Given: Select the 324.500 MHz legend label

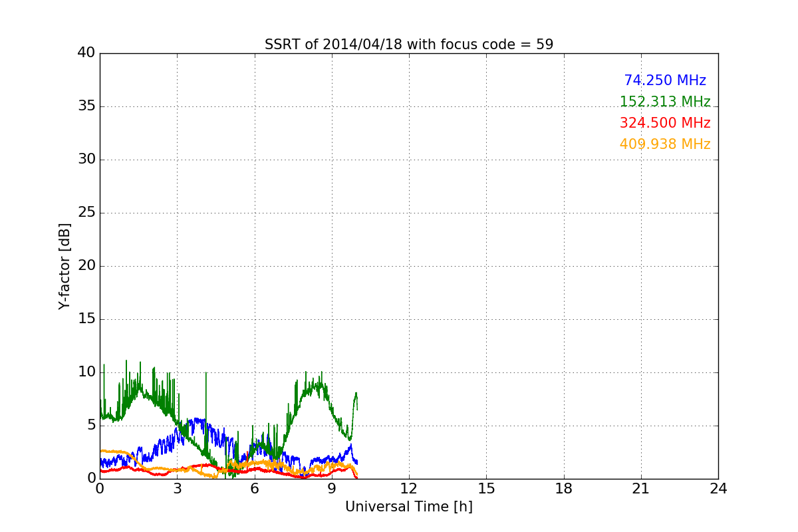Looking at the screenshot, I should click(x=665, y=123).
